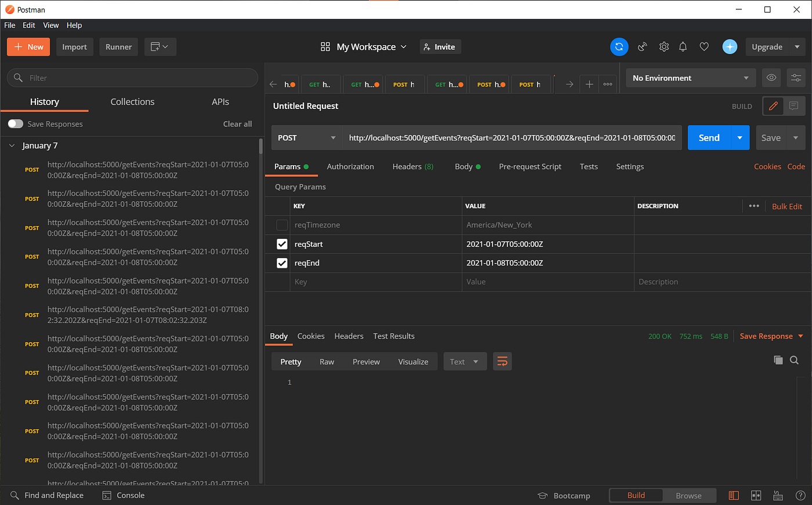This screenshot has height=505, width=812.
Task: Switch to the Collections tab
Action: [x=132, y=101]
